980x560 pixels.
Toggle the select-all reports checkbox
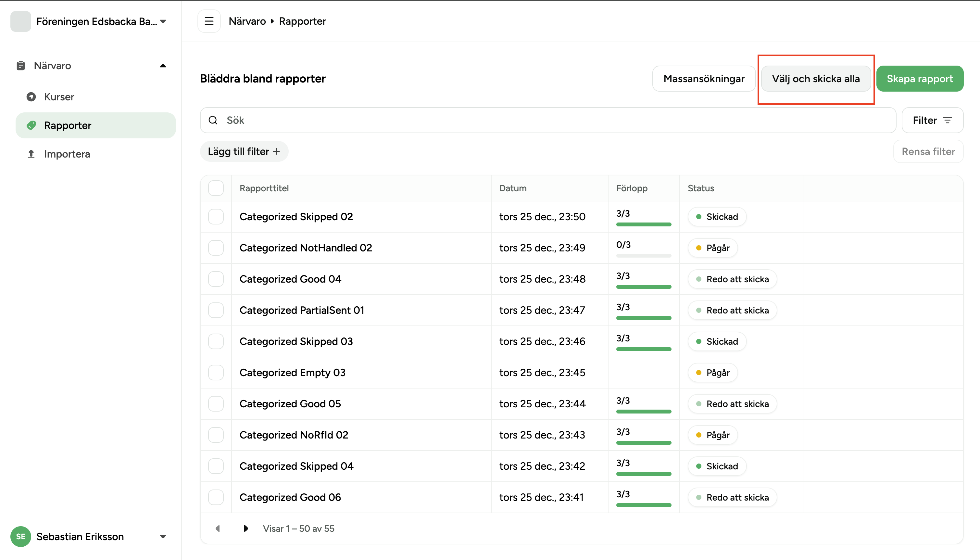(x=216, y=188)
